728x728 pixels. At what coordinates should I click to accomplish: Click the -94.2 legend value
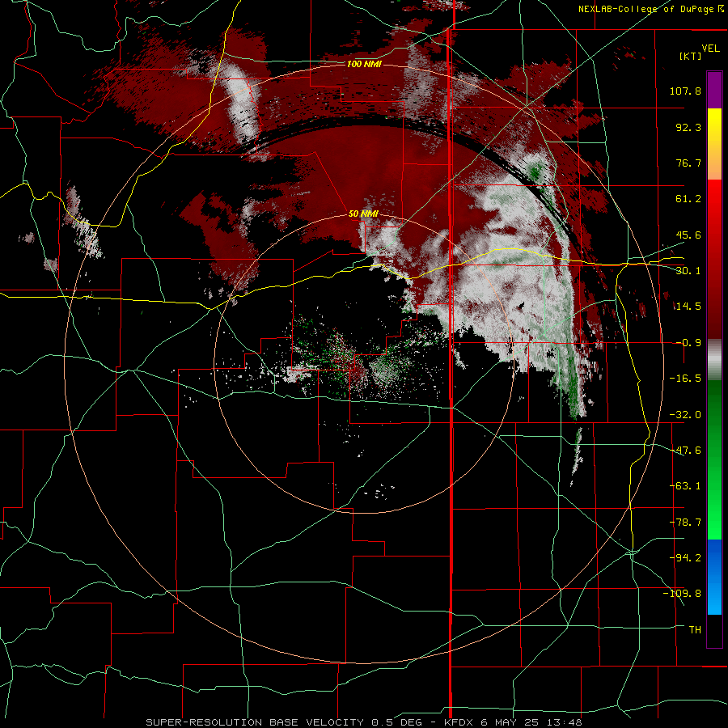coord(685,558)
